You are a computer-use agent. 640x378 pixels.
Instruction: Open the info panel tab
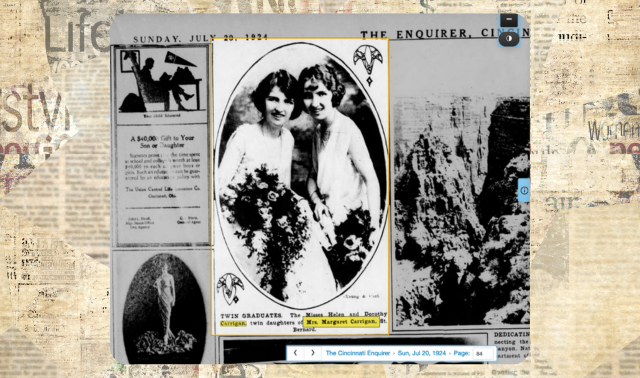pyautogui.click(x=524, y=190)
